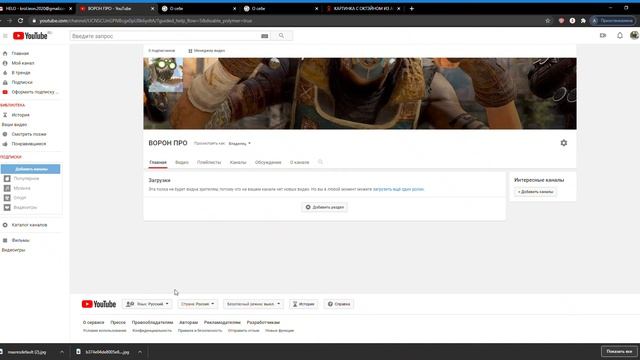Click the Менеджер видео link
The width and height of the screenshot is (640, 360).
[x=207, y=51]
